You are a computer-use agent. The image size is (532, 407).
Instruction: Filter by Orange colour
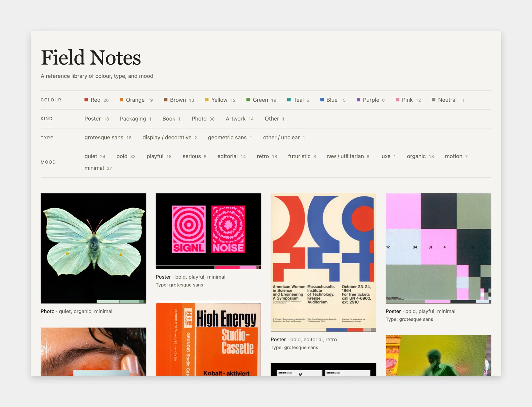[x=136, y=100]
